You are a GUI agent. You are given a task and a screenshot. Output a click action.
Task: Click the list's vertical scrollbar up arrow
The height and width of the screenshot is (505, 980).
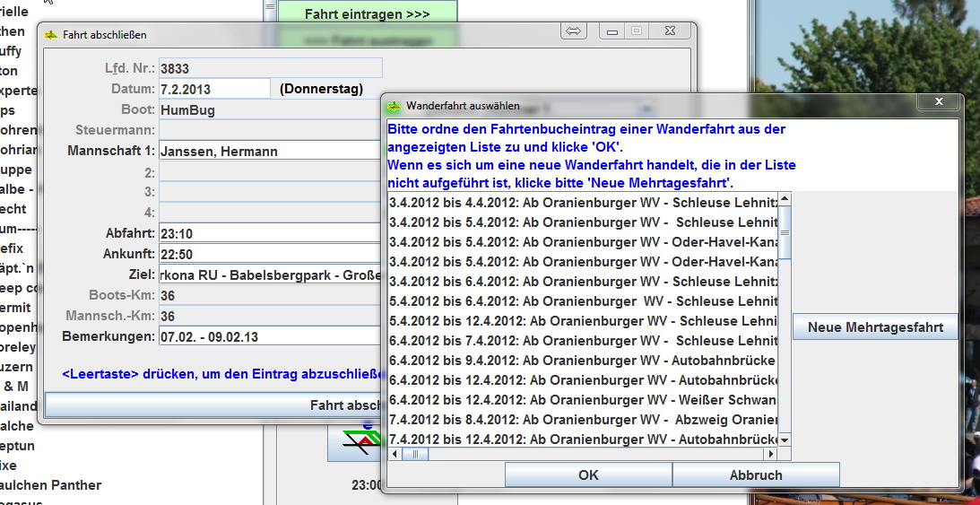785,199
